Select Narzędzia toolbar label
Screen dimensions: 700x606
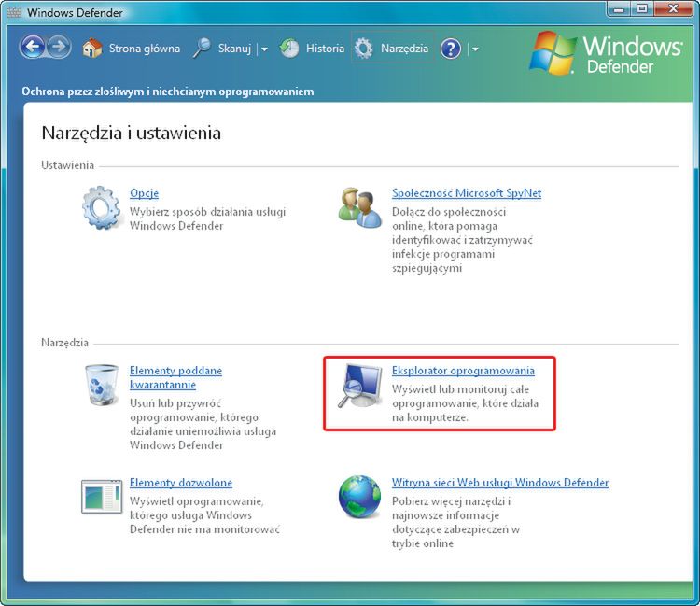point(404,49)
